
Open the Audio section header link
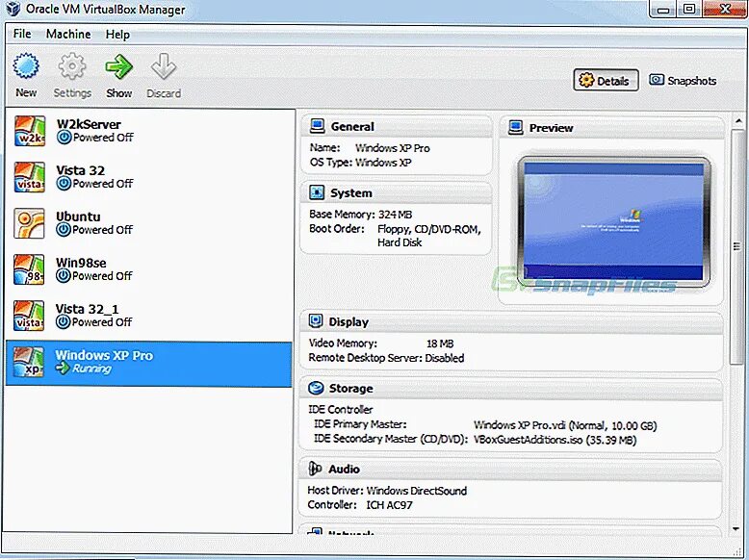344,469
